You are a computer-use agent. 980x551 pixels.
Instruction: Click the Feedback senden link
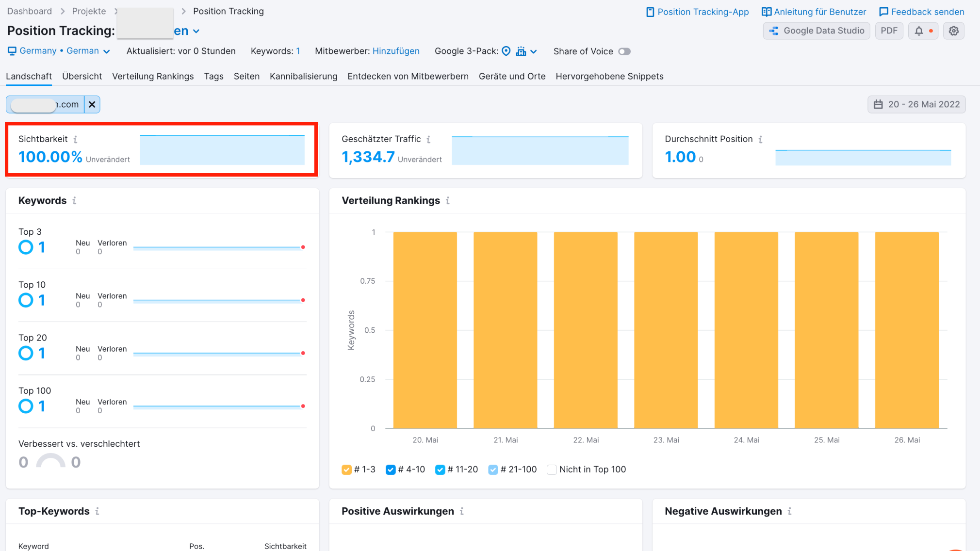tap(922, 12)
